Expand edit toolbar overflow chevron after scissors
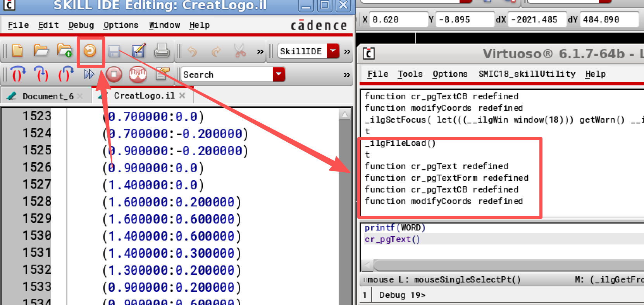Screen dimensions: 644x305 coord(260,52)
